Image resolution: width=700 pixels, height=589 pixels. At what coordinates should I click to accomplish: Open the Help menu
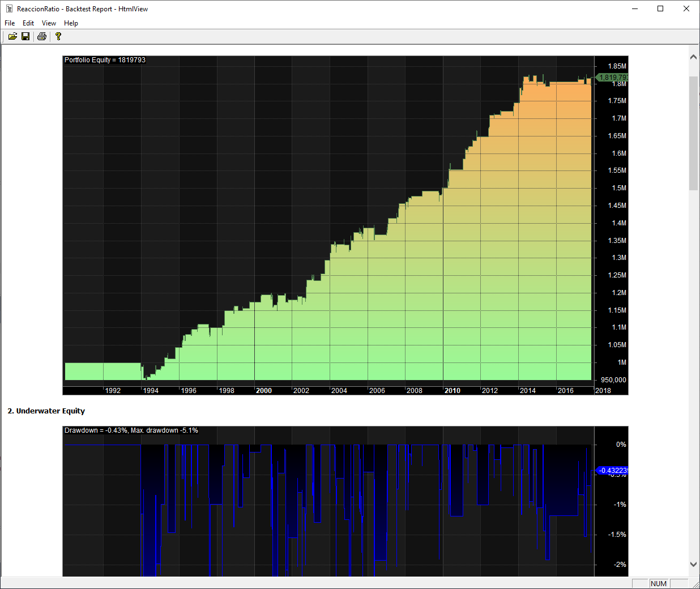(x=71, y=23)
